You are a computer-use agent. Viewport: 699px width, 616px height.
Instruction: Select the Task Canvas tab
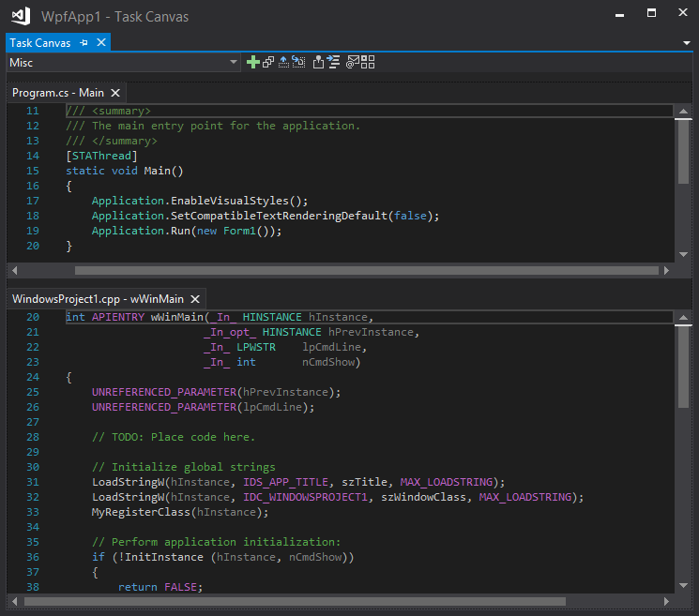[x=41, y=43]
